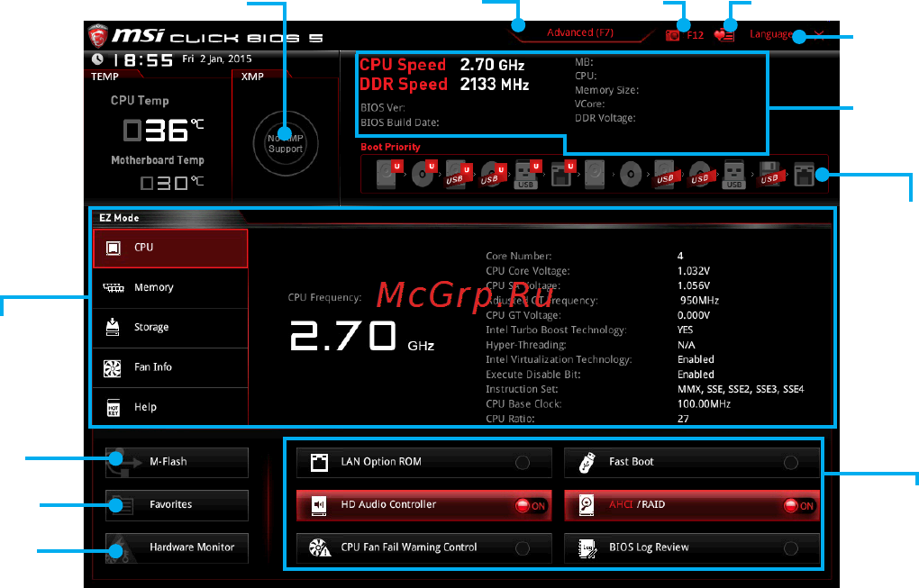This screenshot has width=919, height=588.
Task: Click the CPU Ratio value 27
Action: pos(683,419)
